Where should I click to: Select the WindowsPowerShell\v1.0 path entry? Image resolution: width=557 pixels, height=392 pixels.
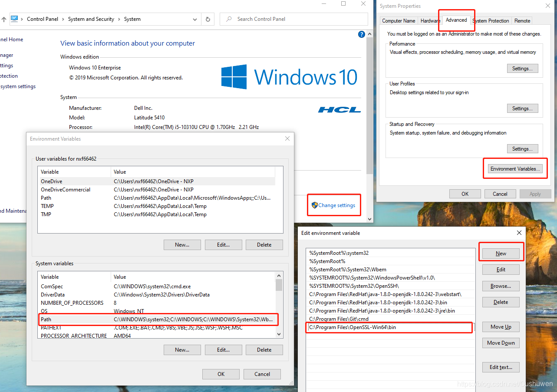(x=391, y=277)
